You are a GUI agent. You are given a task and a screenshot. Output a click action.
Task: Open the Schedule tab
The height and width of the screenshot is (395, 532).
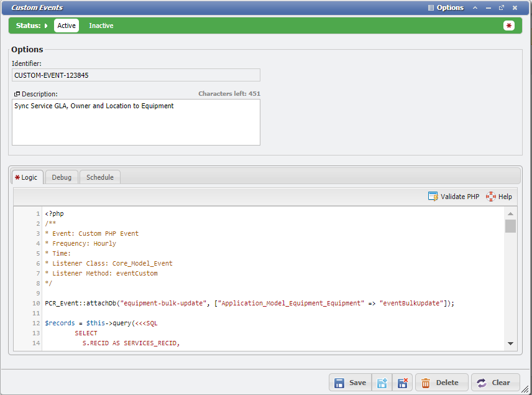click(x=99, y=177)
